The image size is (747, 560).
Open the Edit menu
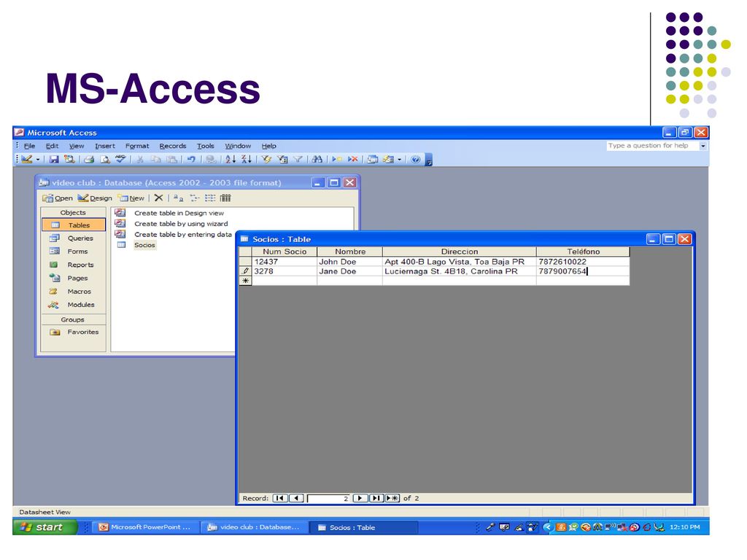pos(52,146)
